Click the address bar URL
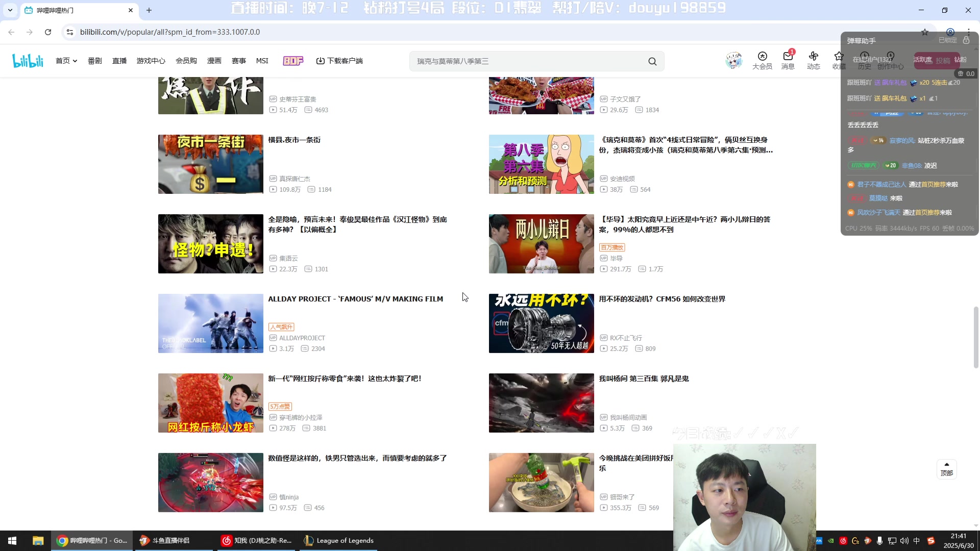980x551 pixels. click(169, 32)
